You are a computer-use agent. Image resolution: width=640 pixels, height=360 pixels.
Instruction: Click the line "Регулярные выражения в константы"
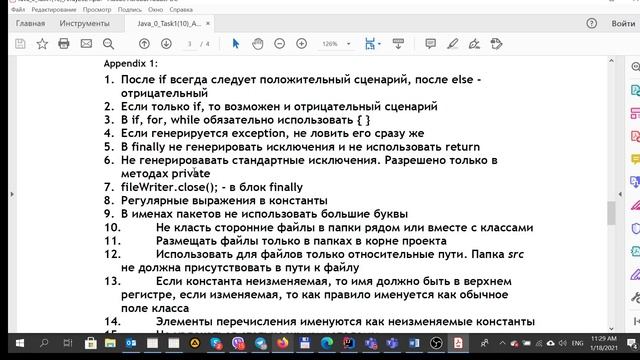coord(224,200)
